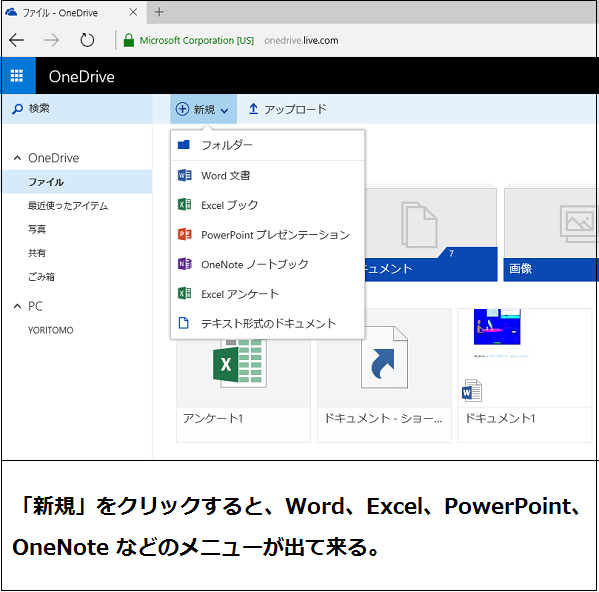Click Microsoft Corporation [US] certificate label
Screen dimensions: 599x592
click(x=196, y=40)
